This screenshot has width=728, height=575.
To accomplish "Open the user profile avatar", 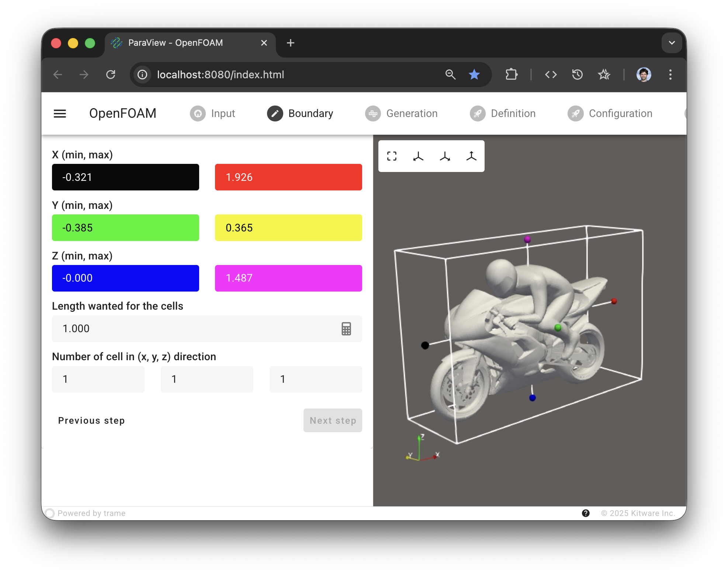I will pos(644,75).
